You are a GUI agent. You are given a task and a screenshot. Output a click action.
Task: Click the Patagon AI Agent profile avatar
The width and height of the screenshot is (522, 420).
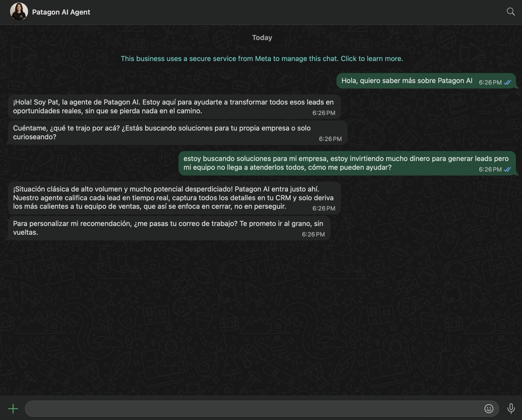[19, 11]
